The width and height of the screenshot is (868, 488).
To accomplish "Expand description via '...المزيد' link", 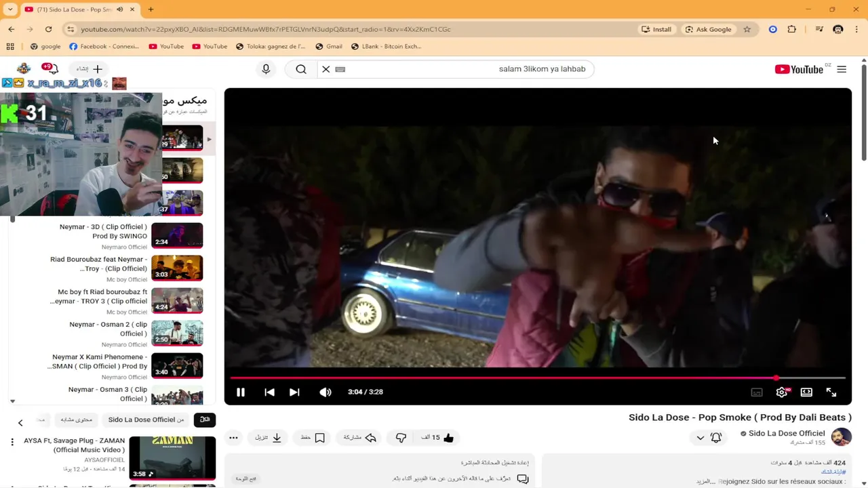I will (x=706, y=481).
